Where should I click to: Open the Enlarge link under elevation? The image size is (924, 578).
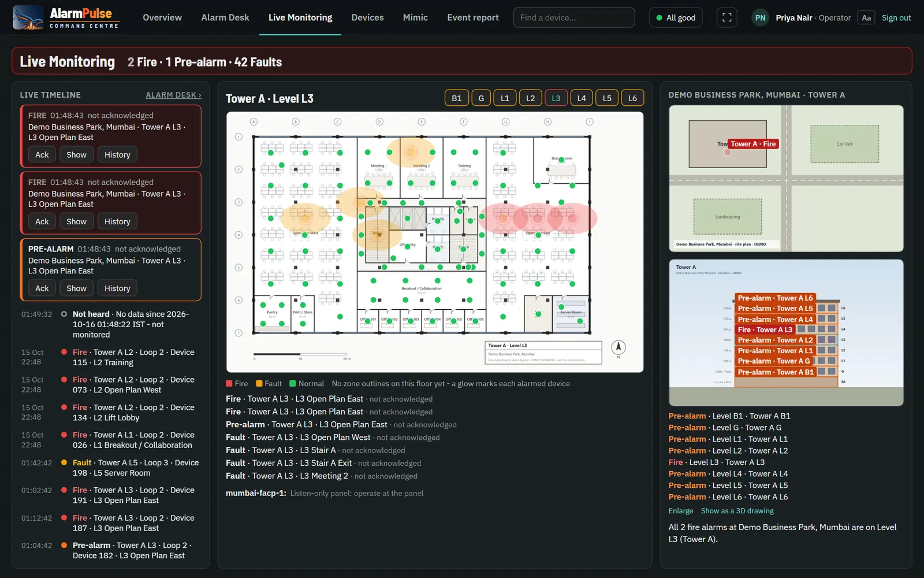coord(681,511)
